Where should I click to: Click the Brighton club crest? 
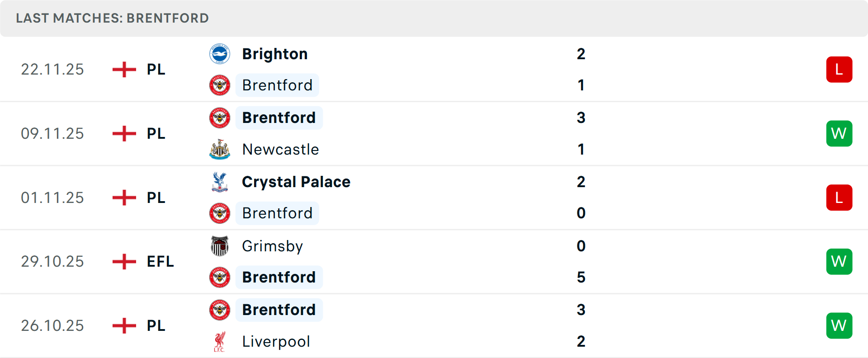[x=220, y=53]
